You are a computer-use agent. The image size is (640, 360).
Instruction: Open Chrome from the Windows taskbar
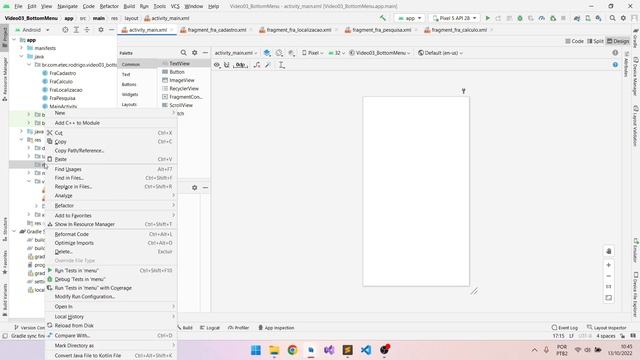292,350
